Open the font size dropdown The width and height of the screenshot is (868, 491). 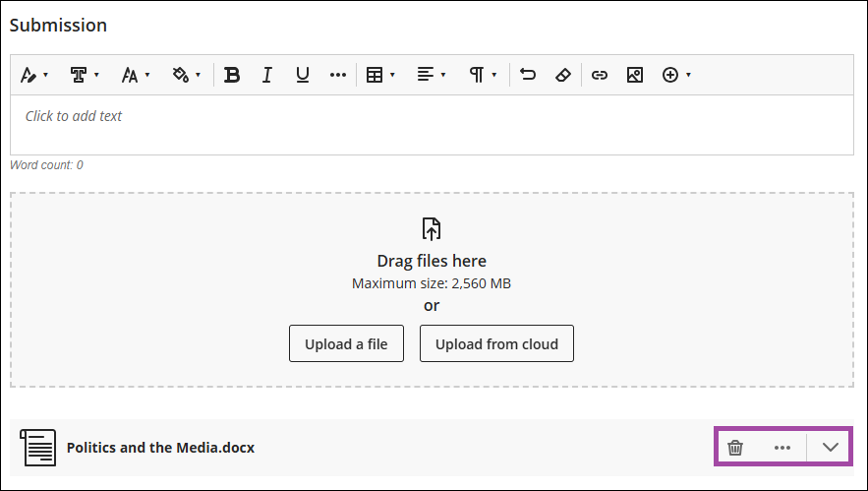(x=135, y=75)
